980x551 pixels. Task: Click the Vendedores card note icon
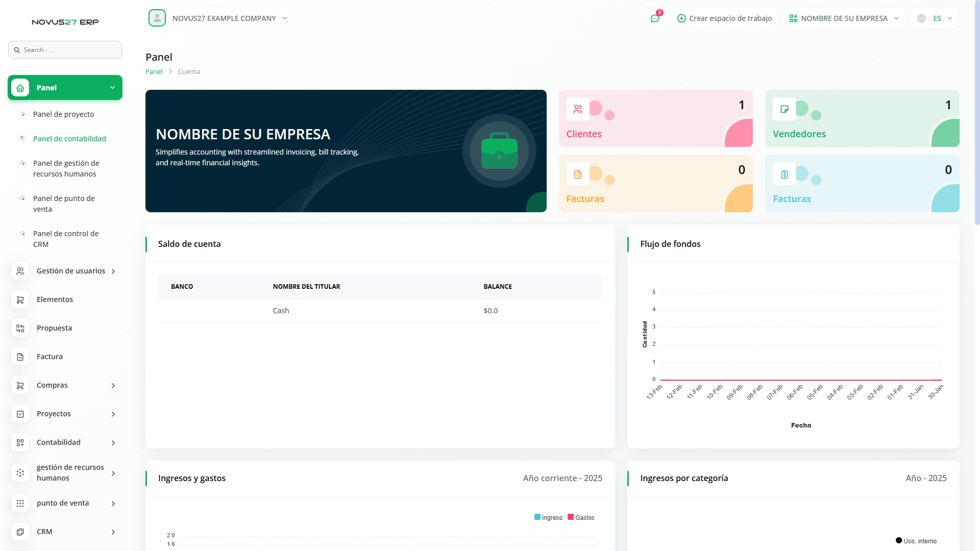coord(785,109)
